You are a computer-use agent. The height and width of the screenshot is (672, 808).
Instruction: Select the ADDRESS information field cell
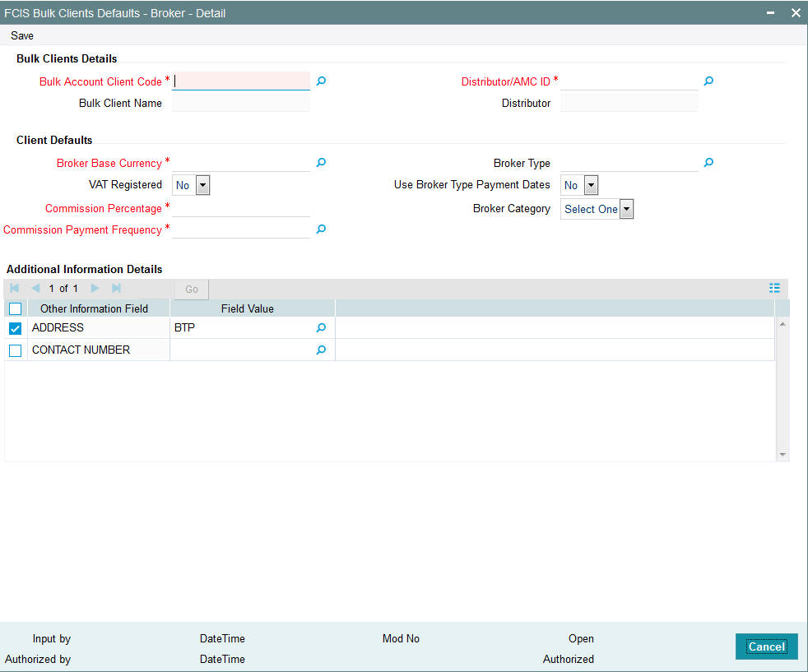tap(99, 327)
